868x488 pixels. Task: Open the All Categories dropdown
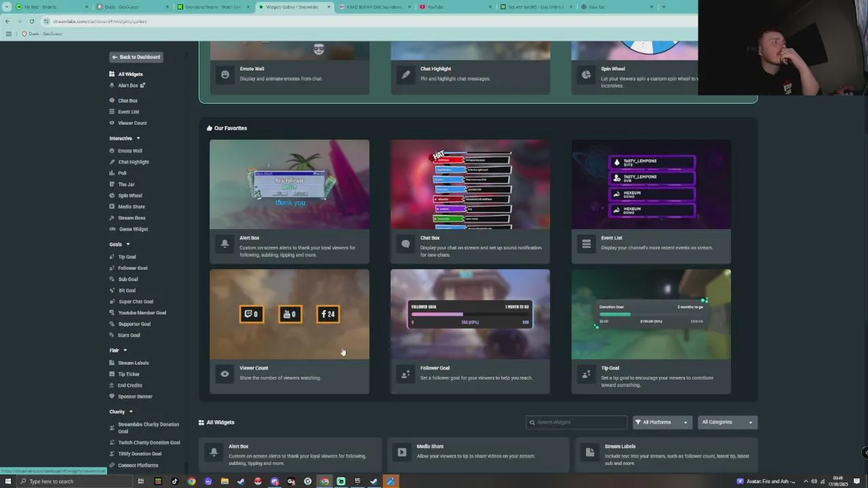click(727, 422)
